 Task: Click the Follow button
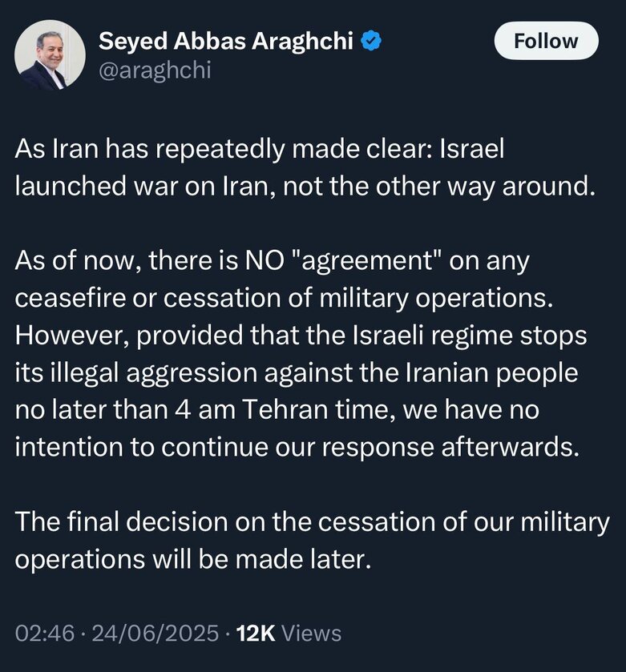546,41
